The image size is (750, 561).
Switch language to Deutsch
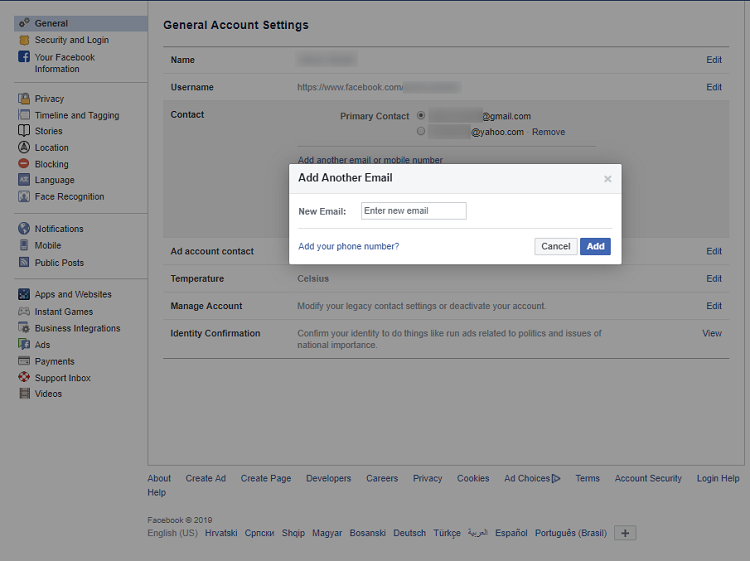(409, 533)
